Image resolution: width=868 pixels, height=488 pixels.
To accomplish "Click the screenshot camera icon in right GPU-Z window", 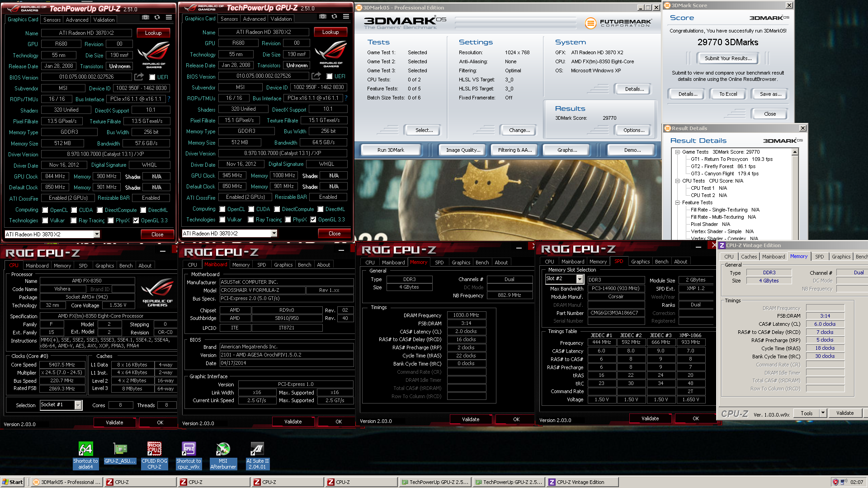I will (322, 16).
